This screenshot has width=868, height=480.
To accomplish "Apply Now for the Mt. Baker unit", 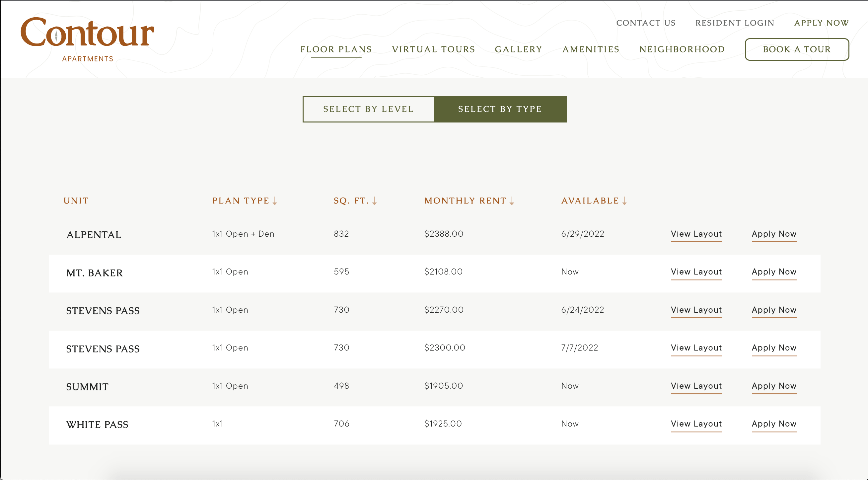I will [x=774, y=272].
